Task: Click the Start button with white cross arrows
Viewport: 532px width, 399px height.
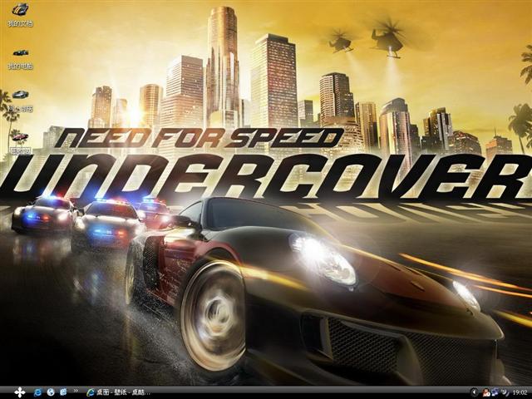Action: click(20, 392)
